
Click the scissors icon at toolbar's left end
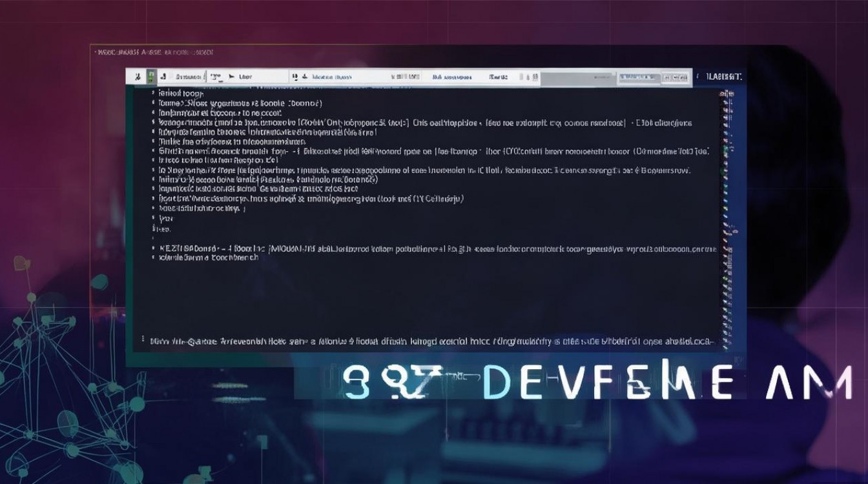click(x=137, y=77)
